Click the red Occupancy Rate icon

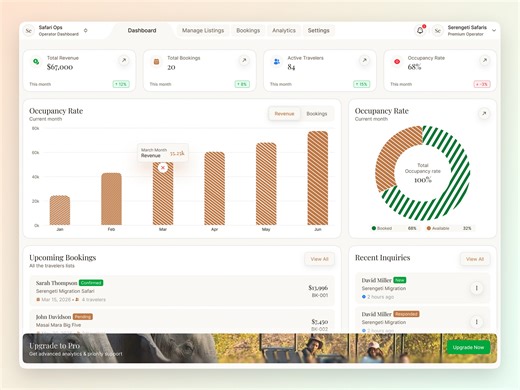tap(397, 62)
